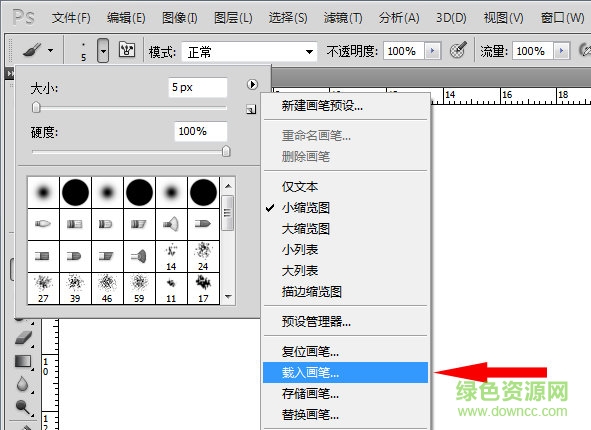This screenshot has width=591, height=430.
Task: Open the 视图(V) menu
Action: (x=503, y=18)
